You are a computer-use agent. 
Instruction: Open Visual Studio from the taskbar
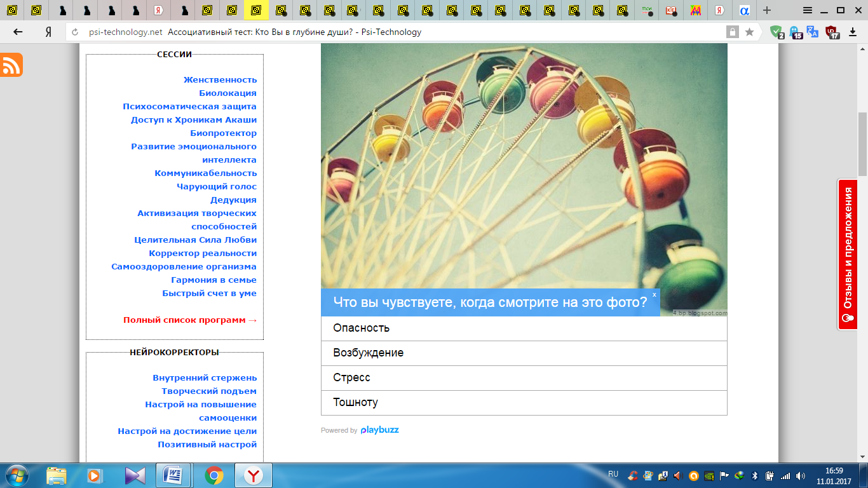(135, 475)
